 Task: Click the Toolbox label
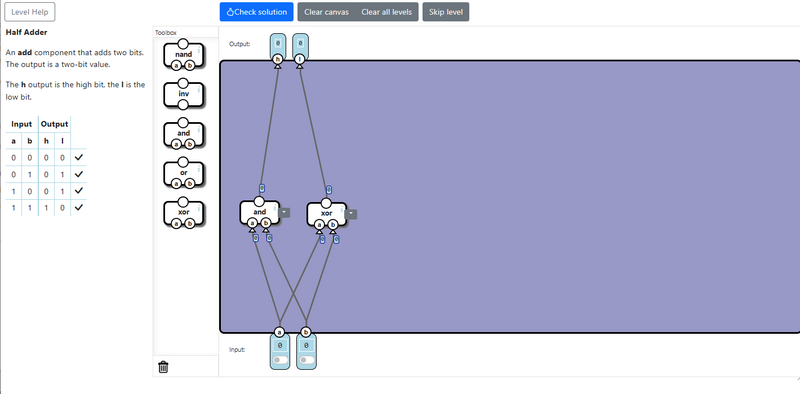166,33
